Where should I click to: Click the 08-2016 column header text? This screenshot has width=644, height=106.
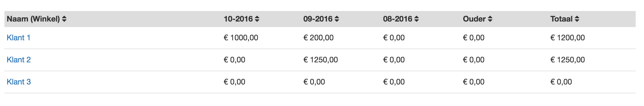[398, 19]
